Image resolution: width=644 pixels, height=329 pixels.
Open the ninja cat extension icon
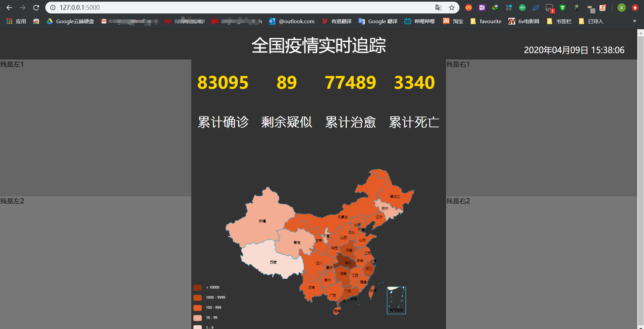coord(591,8)
